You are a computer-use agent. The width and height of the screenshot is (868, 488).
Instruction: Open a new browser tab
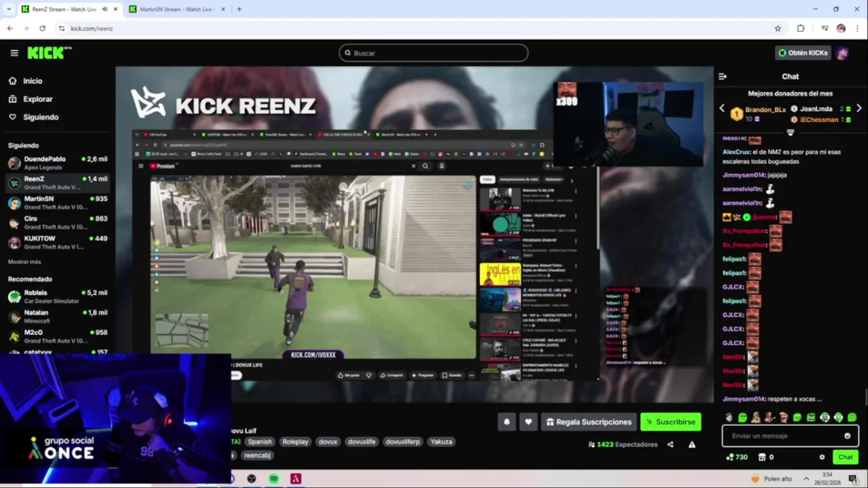pyautogui.click(x=239, y=9)
